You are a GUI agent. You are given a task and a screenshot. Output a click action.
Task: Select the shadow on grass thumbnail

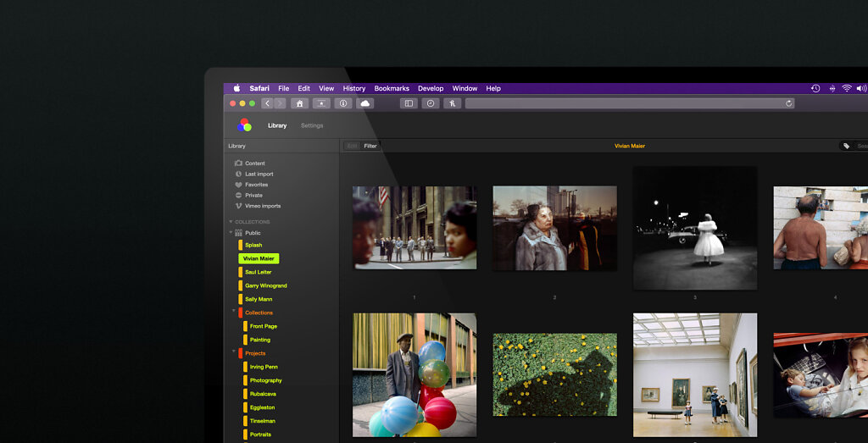click(554, 374)
